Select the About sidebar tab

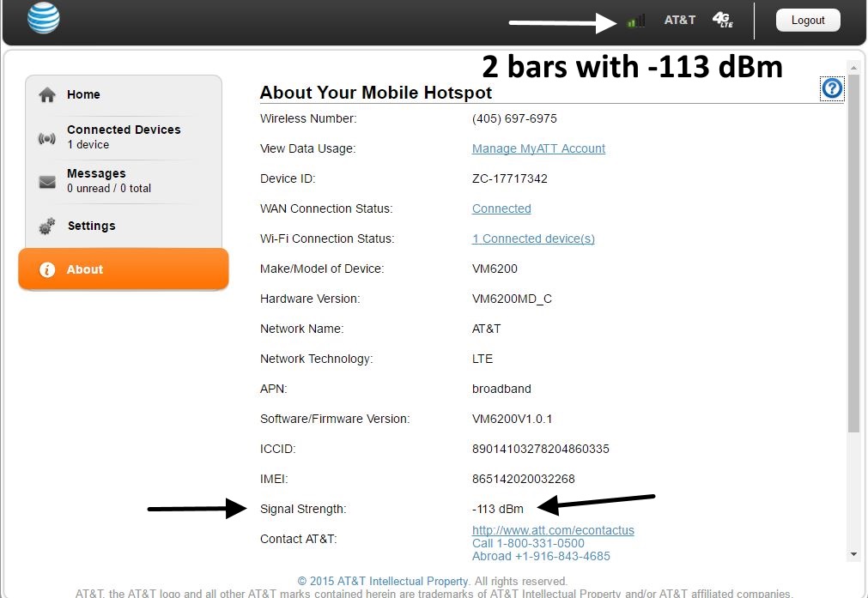pyautogui.click(x=124, y=269)
